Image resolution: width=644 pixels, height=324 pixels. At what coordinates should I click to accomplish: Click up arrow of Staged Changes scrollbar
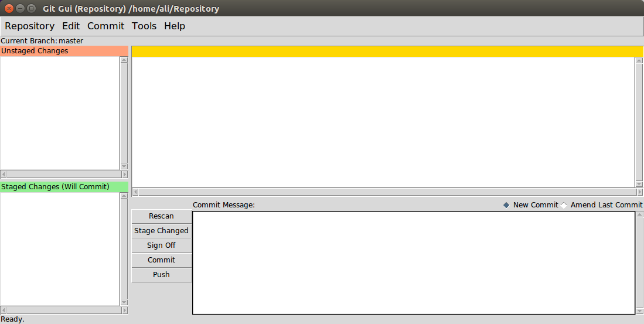124,196
